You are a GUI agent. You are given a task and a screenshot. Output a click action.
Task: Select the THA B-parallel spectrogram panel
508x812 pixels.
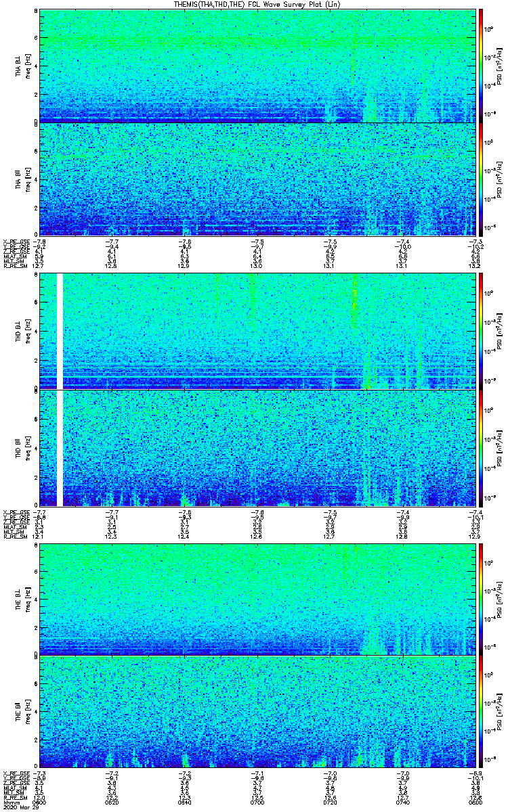pos(256,179)
